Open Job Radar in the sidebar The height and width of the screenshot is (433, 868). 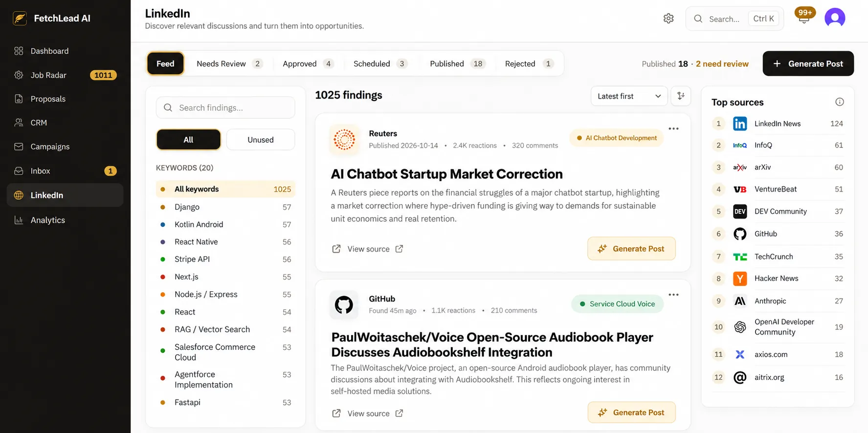coord(65,75)
